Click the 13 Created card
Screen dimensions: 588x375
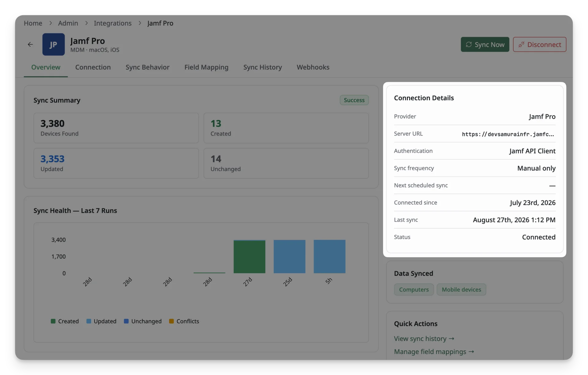[286, 128]
